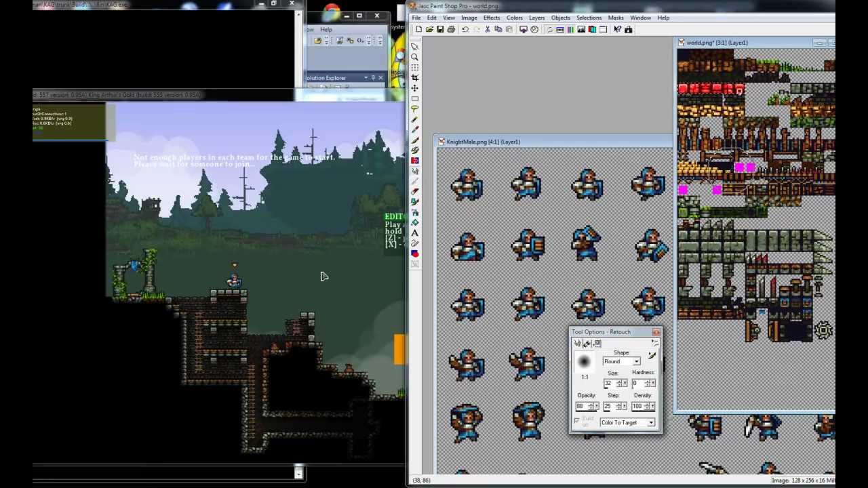
Task: Open Solution Explorer window position dropdown
Action: click(366, 77)
